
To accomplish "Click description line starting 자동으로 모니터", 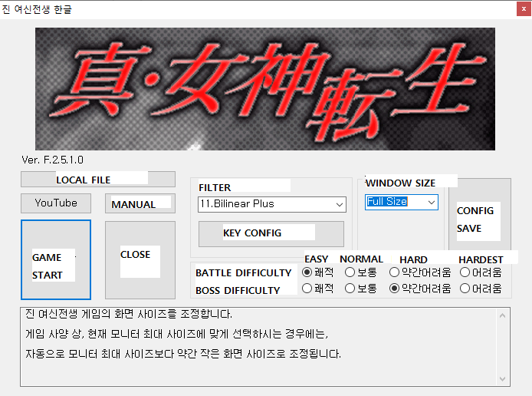I will 183,354.
